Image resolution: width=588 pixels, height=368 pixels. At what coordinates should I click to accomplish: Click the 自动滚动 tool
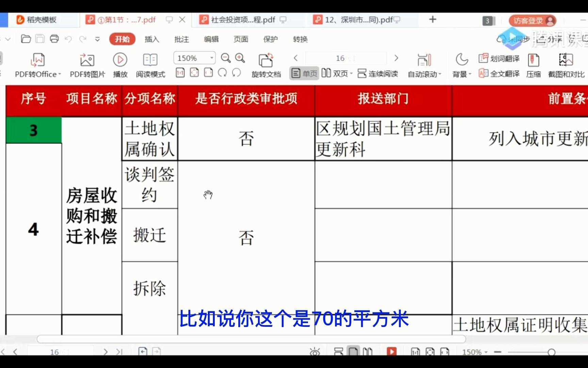click(x=424, y=65)
